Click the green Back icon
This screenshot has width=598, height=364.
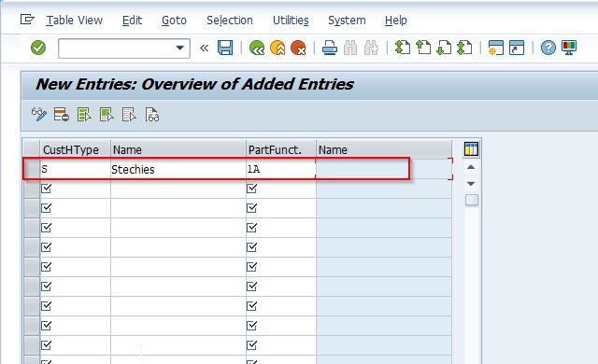pos(257,48)
